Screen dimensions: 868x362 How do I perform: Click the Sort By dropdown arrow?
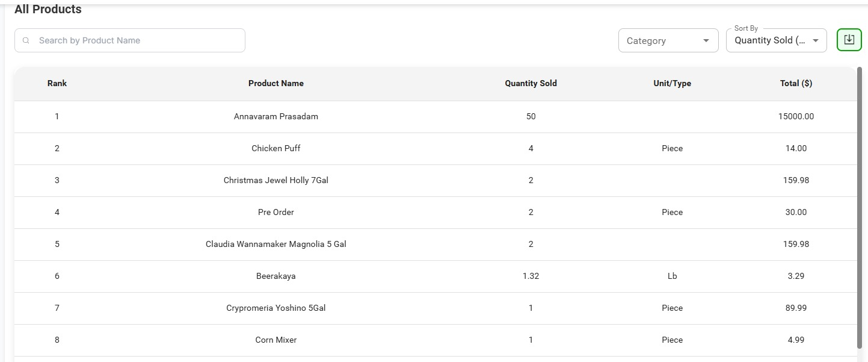[816, 41]
